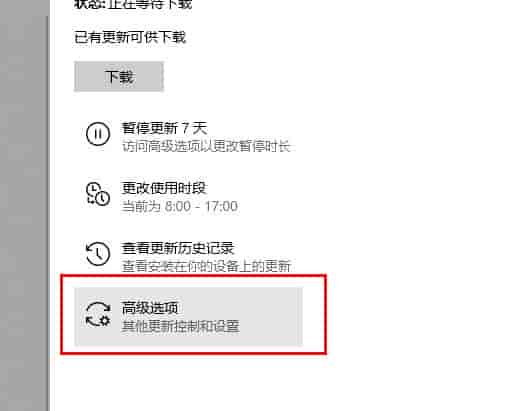Click the 下载 button
The height and width of the screenshot is (411, 524).
point(119,77)
